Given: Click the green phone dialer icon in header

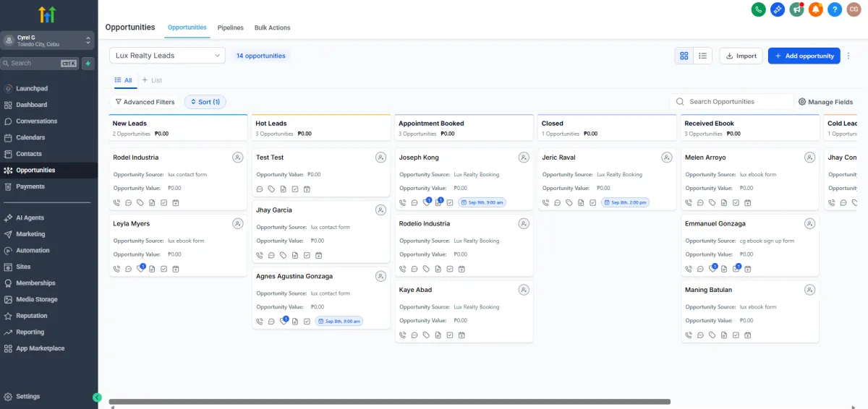Looking at the screenshot, I should tap(759, 9).
